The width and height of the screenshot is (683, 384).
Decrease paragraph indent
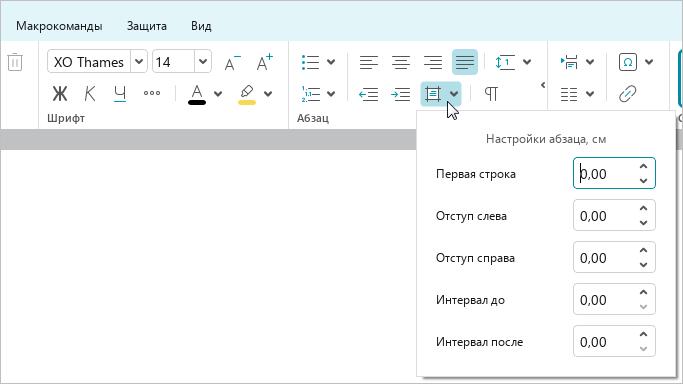click(369, 94)
